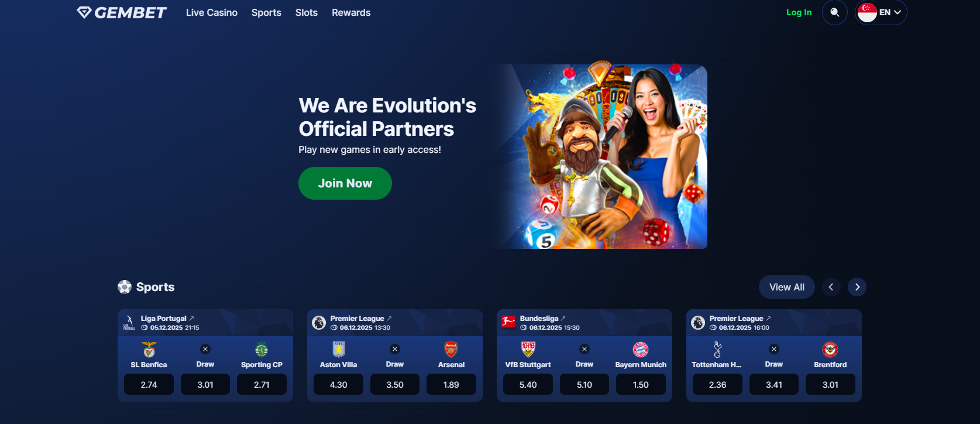Click the Sports soccer ball icon

[125, 287]
